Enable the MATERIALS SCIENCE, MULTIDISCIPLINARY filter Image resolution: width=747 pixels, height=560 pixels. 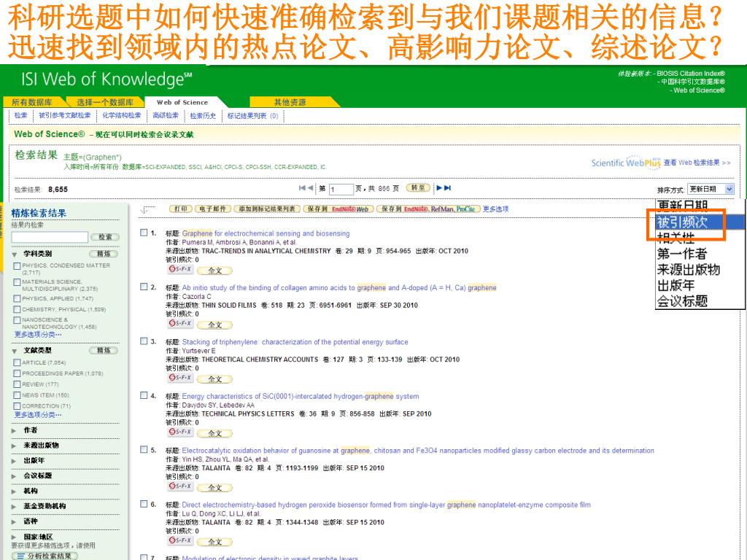pyautogui.click(x=18, y=282)
